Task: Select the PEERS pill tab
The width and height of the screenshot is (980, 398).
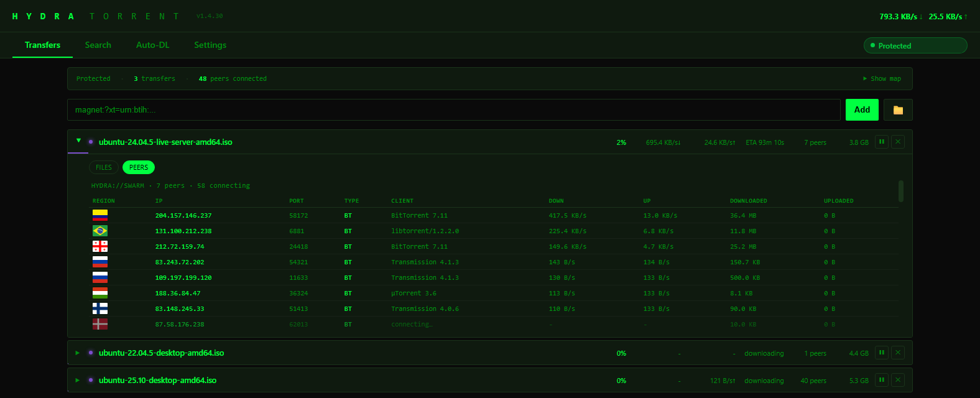Action: [139, 167]
